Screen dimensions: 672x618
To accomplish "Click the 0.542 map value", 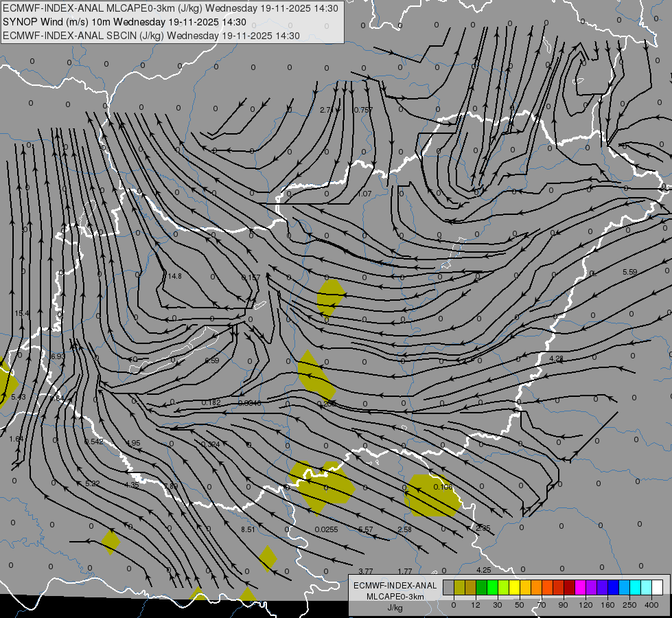I will coord(94,442).
